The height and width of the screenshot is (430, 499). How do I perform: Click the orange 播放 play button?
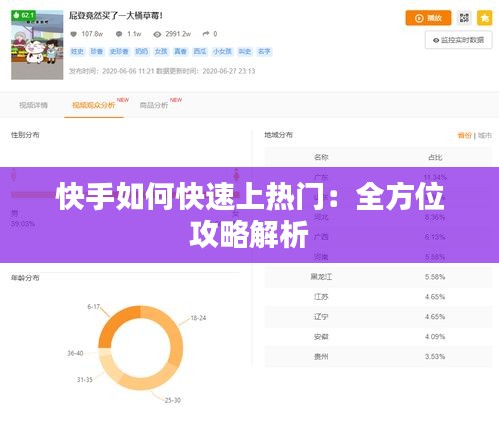pos(428,18)
